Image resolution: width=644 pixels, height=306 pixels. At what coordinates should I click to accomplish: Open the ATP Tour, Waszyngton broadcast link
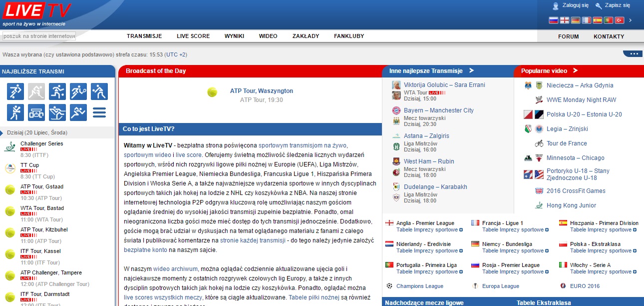261,91
